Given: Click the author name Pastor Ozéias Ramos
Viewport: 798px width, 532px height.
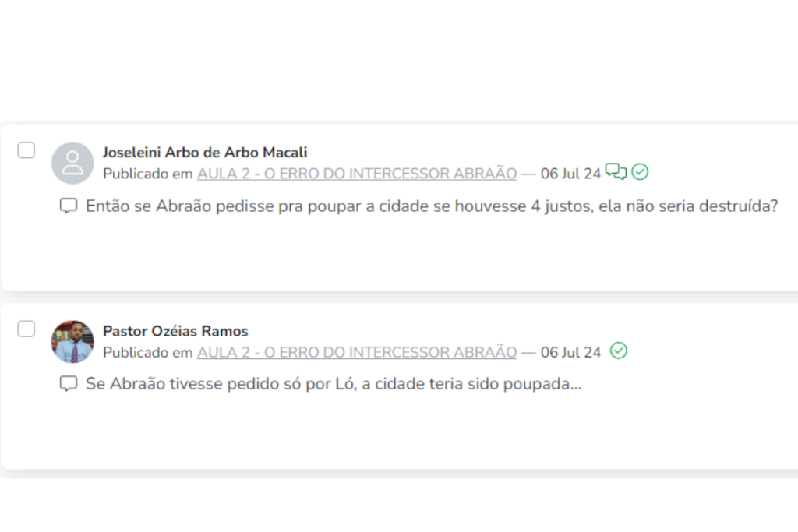Looking at the screenshot, I should [x=175, y=331].
